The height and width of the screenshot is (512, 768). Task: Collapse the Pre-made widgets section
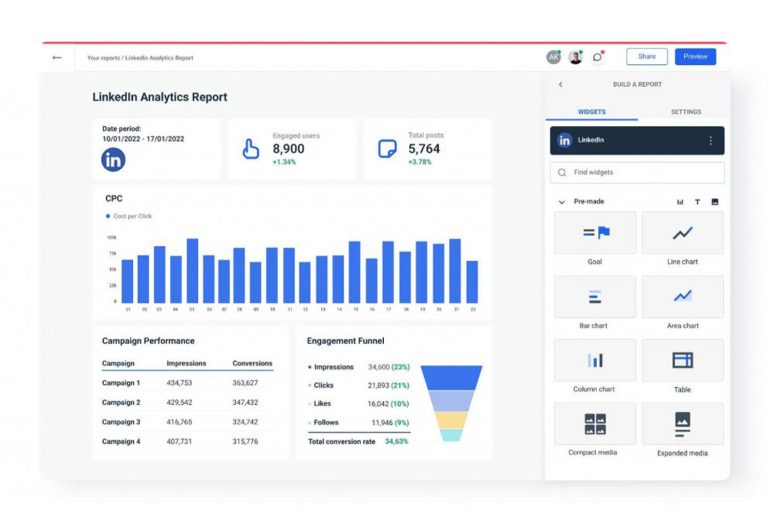(x=561, y=202)
